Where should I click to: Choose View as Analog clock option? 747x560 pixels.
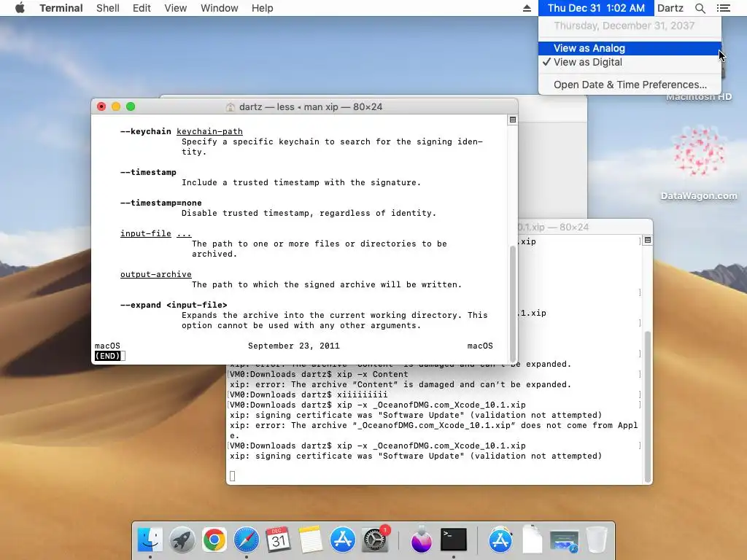pyautogui.click(x=630, y=48)
